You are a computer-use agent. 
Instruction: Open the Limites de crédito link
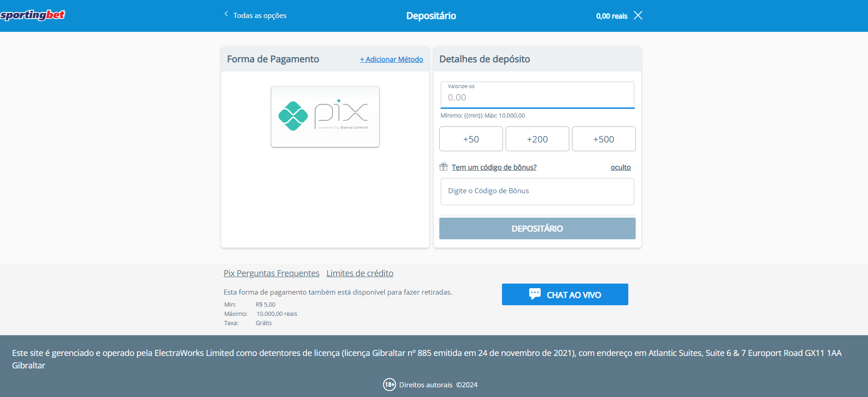coord(360,273)
